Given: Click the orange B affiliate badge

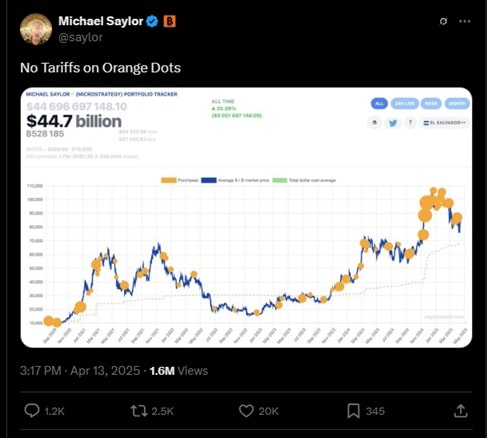Looking at the screenshot, I should point(169,21).
